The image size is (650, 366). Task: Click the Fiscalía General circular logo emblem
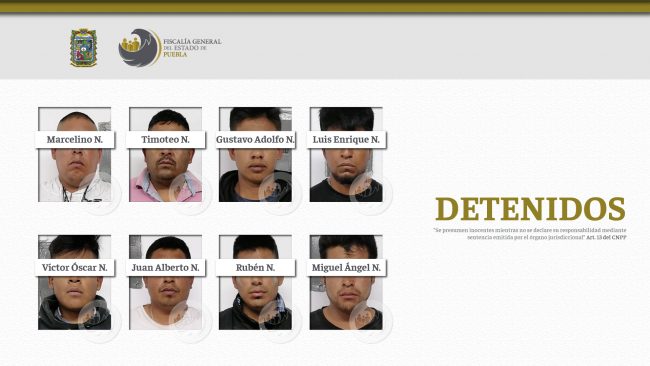[x=139, y=47]
